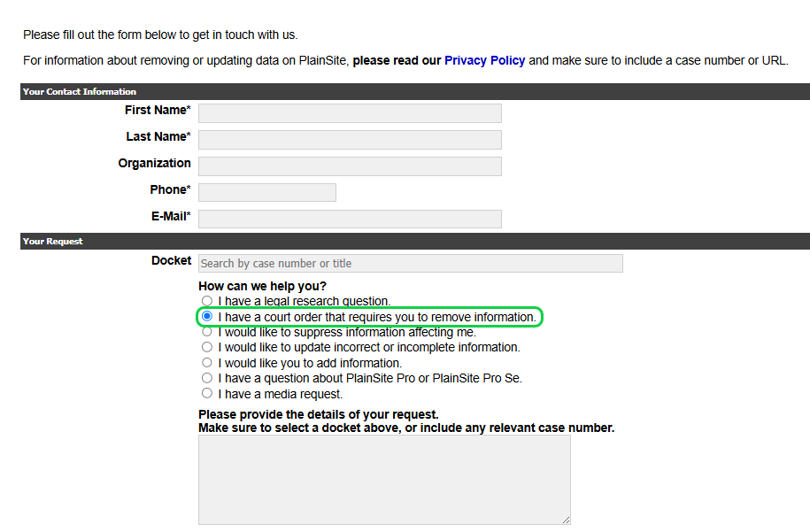810x532 pixels.
Task: Select the update incorrect information option
Action: (x=206, y=347)
